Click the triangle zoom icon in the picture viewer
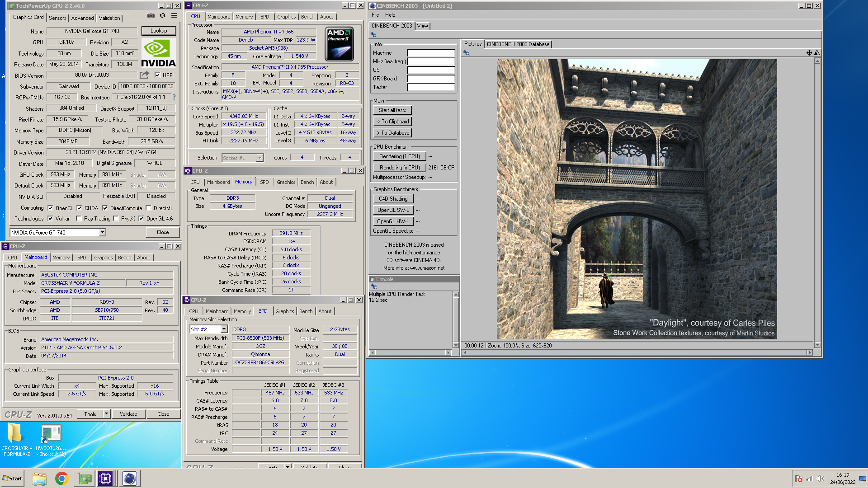The width and height of the screenshot is (868, 488). [x=817, y=53]
